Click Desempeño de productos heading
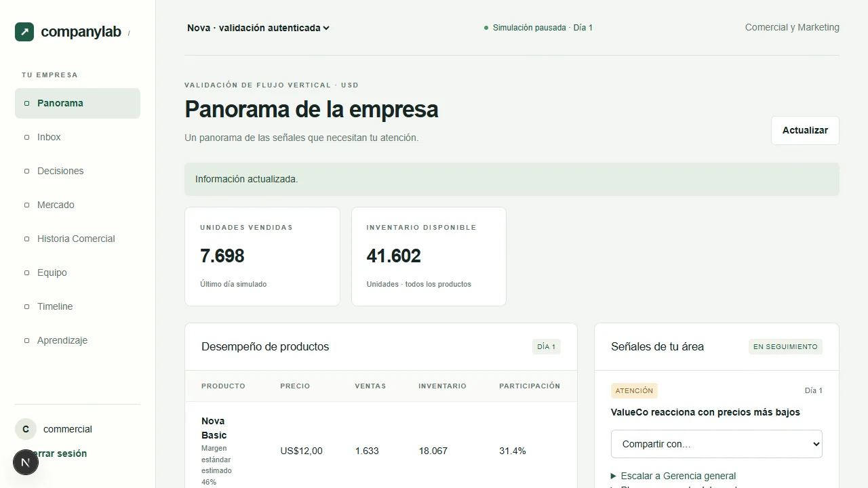Viewport: 868px width, 488px height. pos(265,346)
